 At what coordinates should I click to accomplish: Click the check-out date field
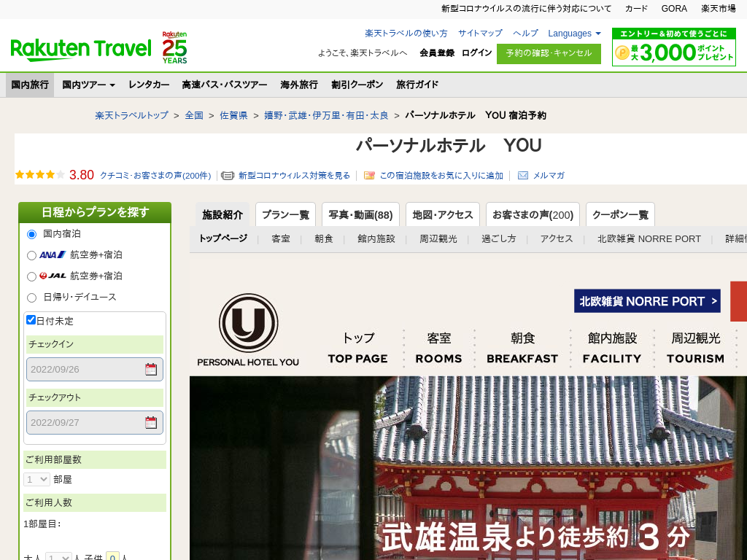95,423
